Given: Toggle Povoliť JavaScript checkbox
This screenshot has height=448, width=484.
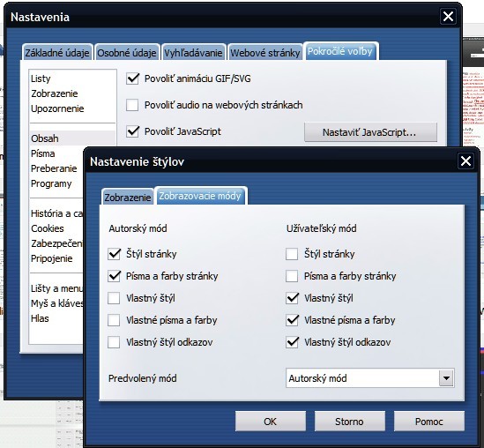Looking at the screenshot, I should click(132, 131).
